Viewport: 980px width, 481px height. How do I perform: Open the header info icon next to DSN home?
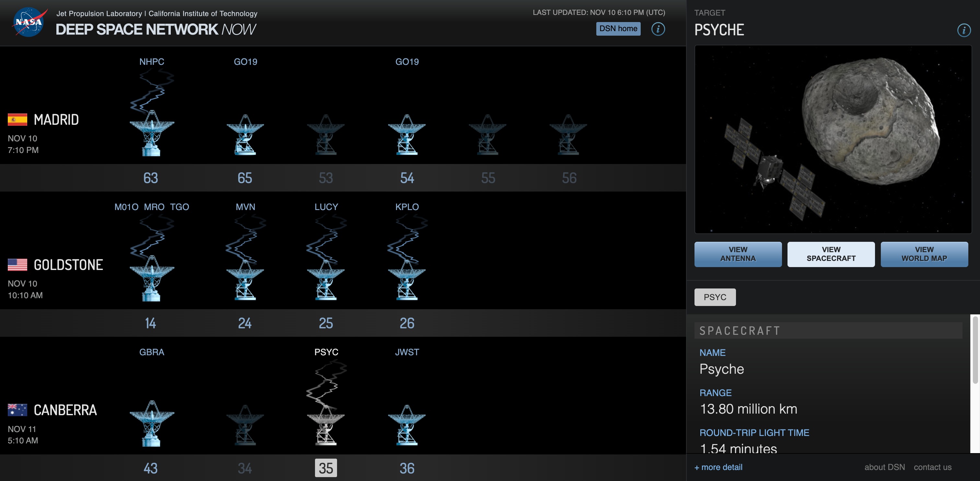658,29
